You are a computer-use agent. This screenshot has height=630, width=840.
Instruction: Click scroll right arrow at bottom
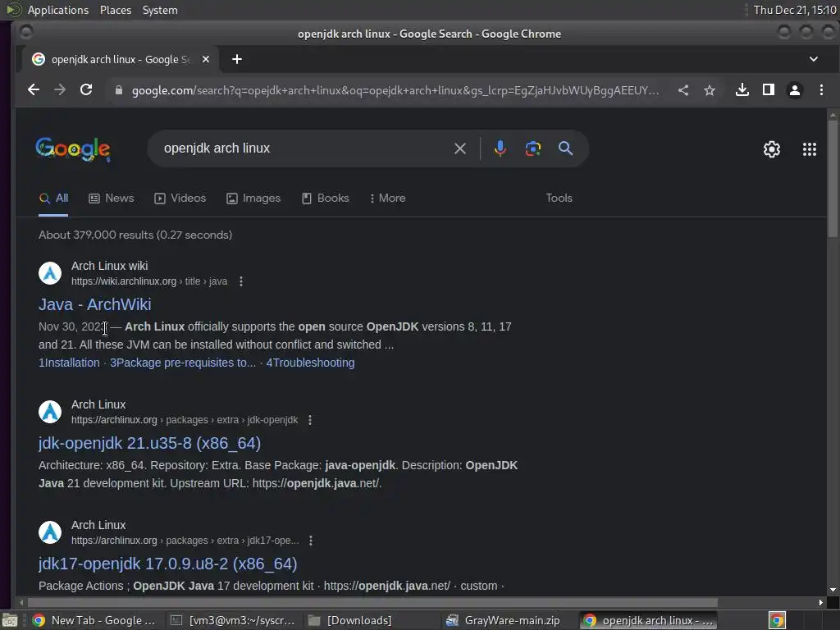pos(820,602)
